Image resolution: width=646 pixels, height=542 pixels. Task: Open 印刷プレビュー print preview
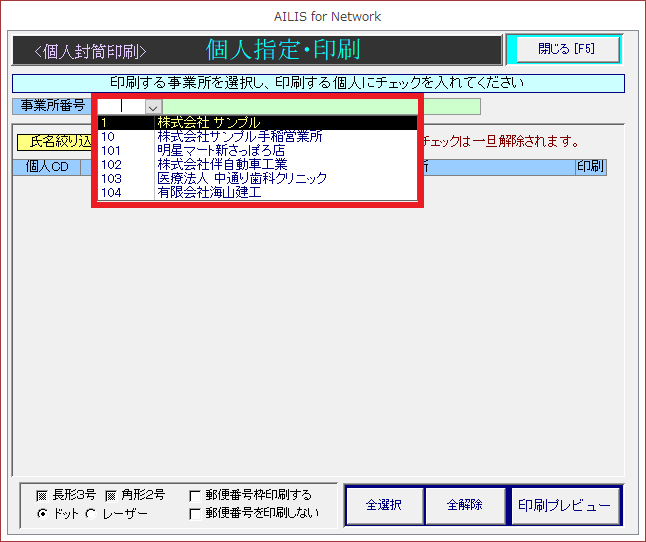click(564, 506)
